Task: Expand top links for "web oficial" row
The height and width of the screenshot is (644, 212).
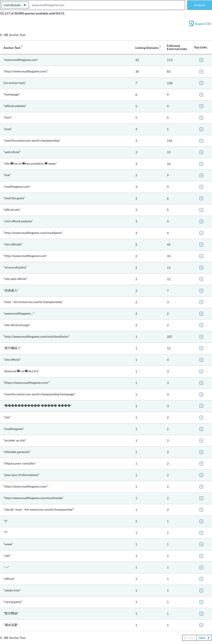Action: [201, 152]
